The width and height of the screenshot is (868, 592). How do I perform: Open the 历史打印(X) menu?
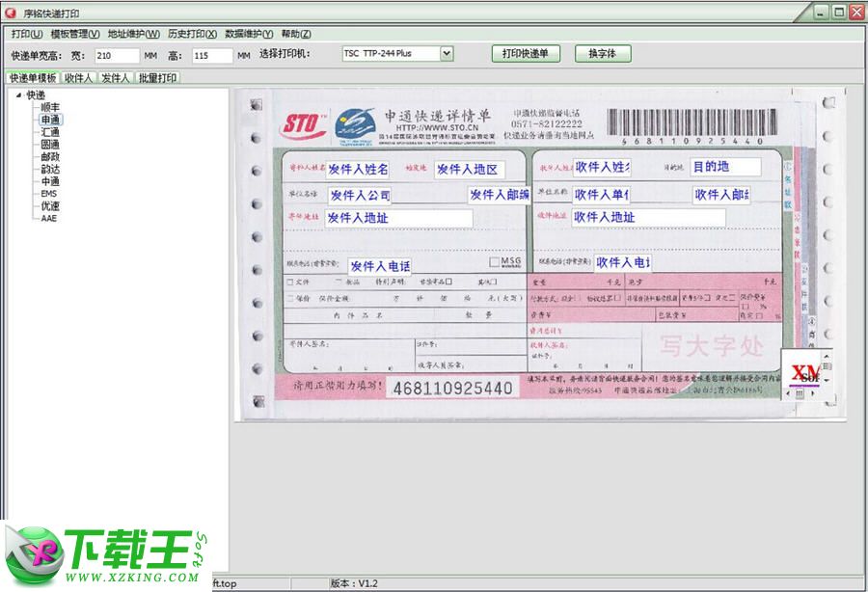192,34
